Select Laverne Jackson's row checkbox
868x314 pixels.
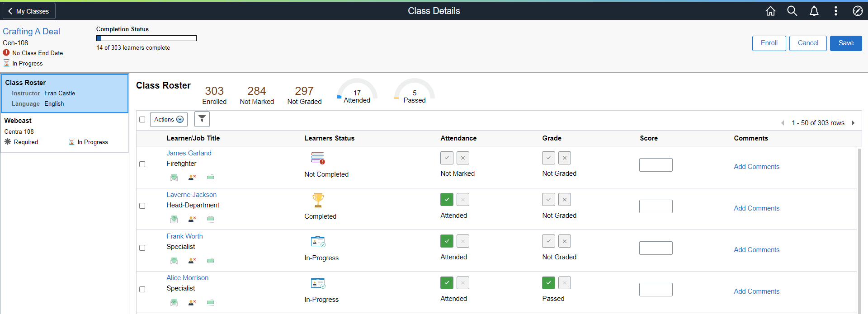(x=142, y=206)
